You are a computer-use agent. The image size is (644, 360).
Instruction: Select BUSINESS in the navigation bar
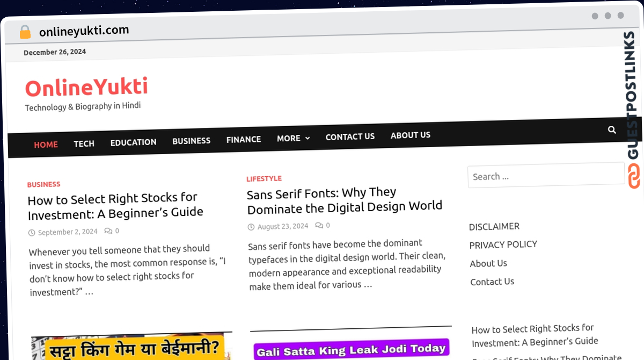click(191, 141)
